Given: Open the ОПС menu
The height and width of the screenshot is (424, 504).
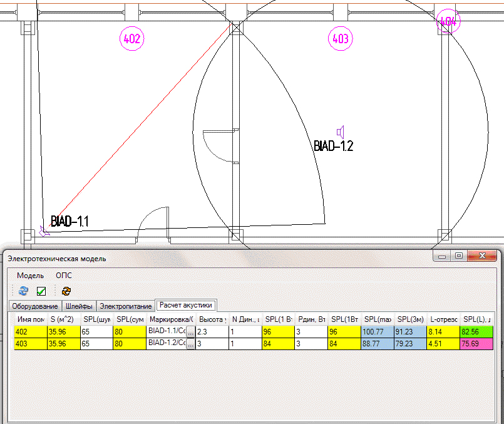Looking at the screenshot, I should (x=64, y=276).
